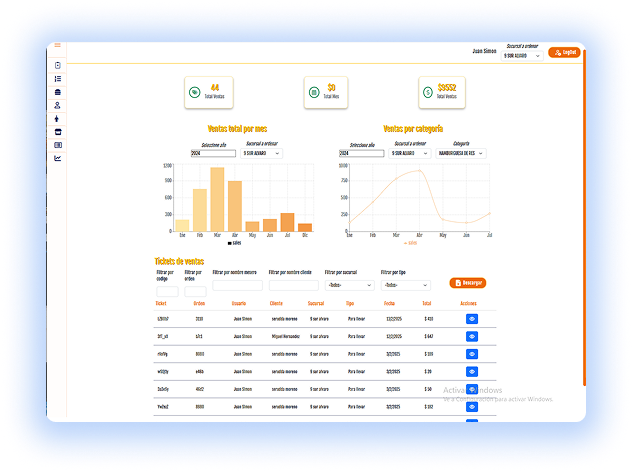Click the LogOut button
Screen dimensions: 632x472
(565, 52)
